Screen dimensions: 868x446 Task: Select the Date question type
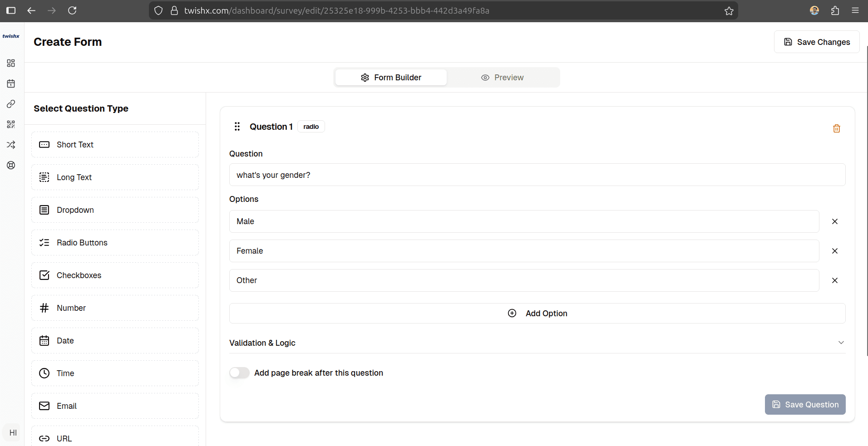point(115,341)
